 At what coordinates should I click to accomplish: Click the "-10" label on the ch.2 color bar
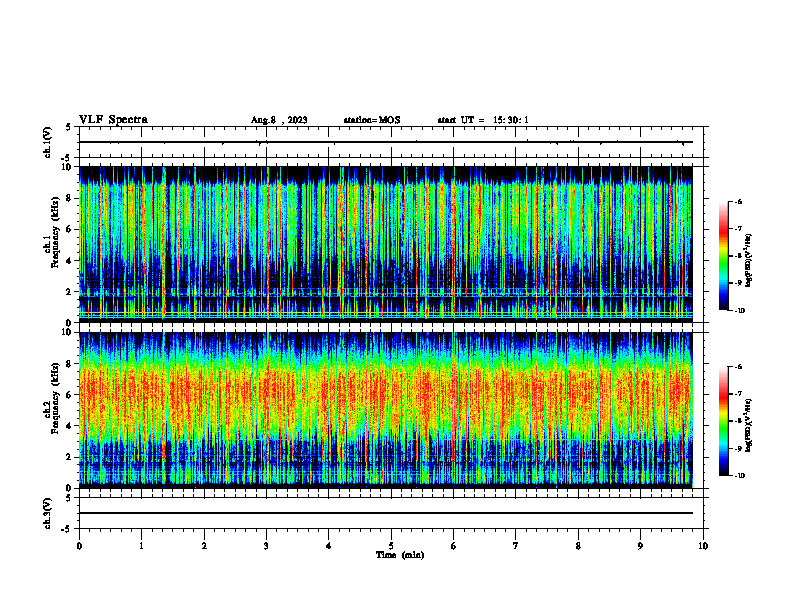pos(739,476)
